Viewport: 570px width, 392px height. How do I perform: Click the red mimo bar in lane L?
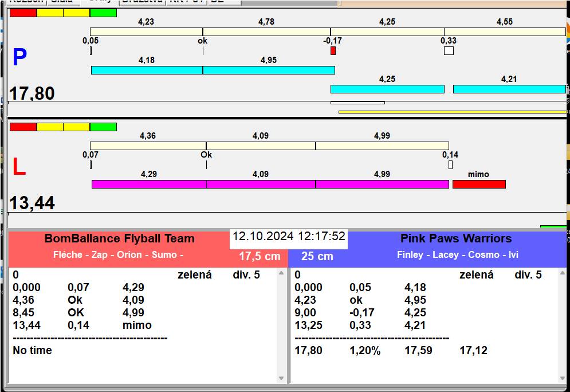tap(479, 185)
